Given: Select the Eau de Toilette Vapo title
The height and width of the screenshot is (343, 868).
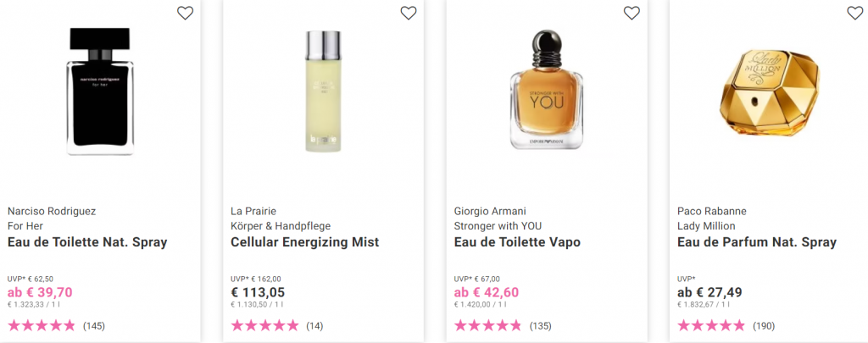Looking at the screenshot, I should (517, 242).
